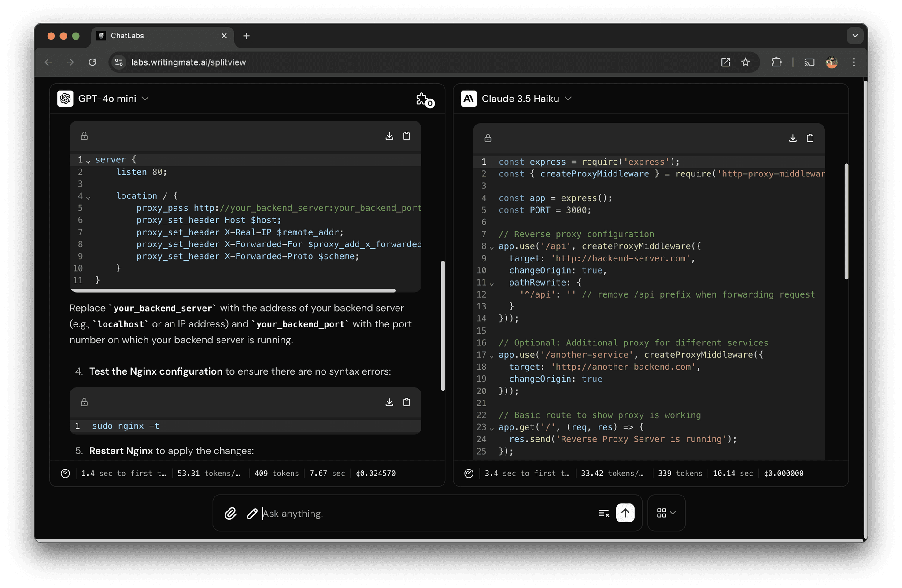Click the right panel vertical scrollbar
Image resolution: width=902 pixels, height=588 pixels.
pos(846,221)
